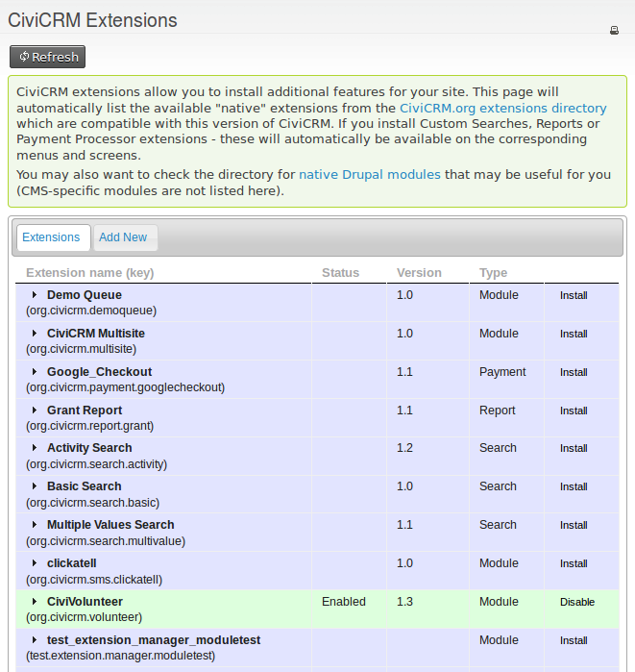Disable the CiviVolunteer extension
Screen dimensions: 635x672
(577, 603)
